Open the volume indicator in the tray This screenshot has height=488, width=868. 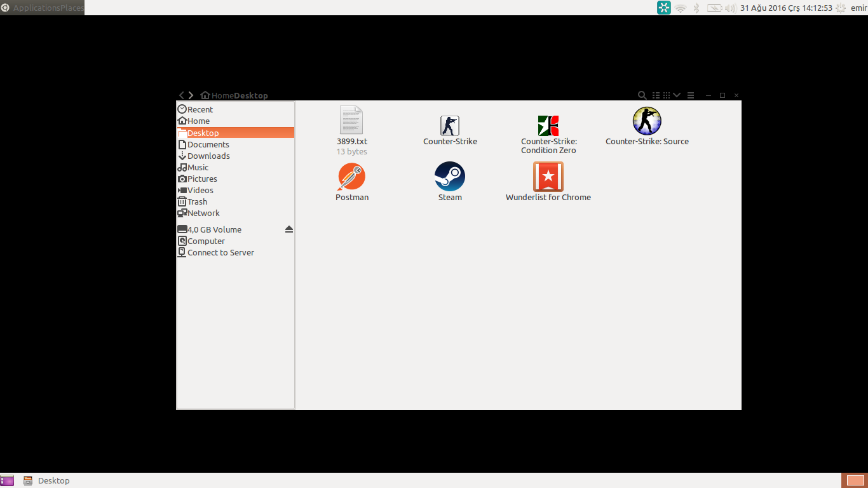coord(730,8)
